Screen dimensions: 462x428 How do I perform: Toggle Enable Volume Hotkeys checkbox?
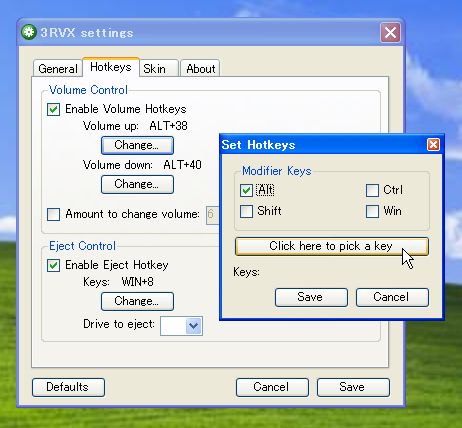[53, 109]
